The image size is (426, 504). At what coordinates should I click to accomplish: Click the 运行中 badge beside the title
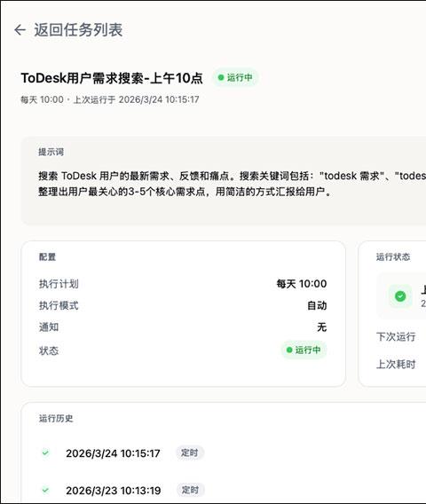[x=235, y=77]
